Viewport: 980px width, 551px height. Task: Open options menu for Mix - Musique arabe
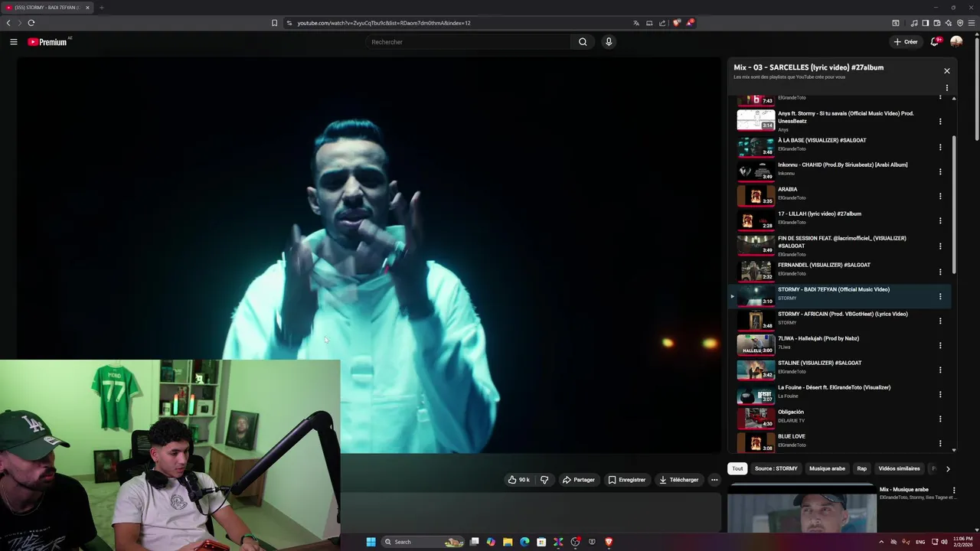tap(954, 490)
